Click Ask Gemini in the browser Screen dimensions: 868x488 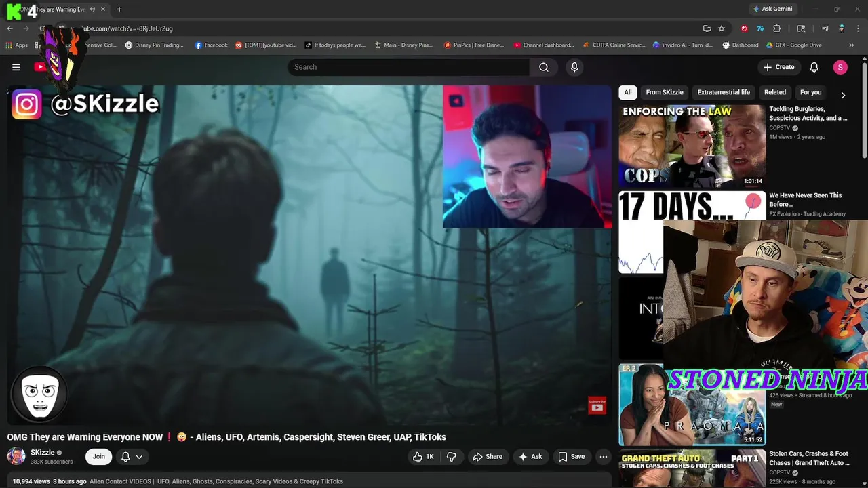click(x=772, y=9)
